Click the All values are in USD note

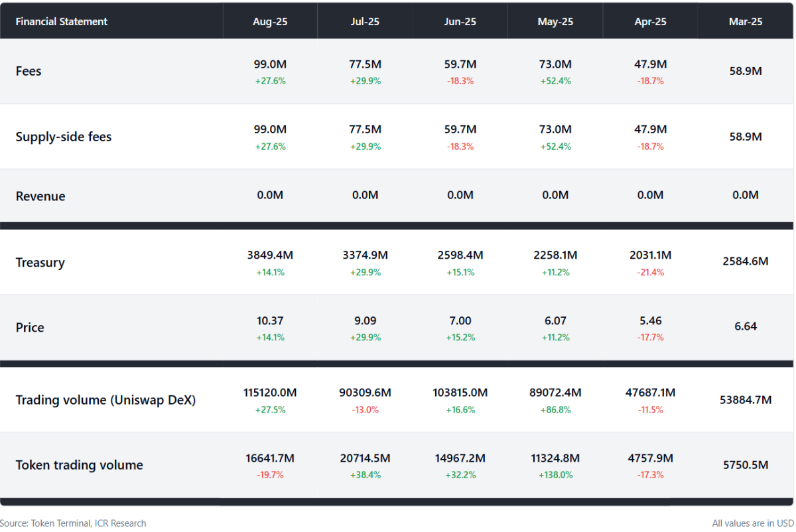coord(753,523)
